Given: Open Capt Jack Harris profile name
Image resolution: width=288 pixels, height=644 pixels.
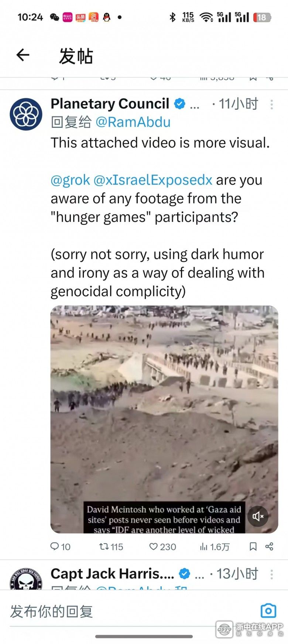Looking at the screenshot, I should (112, 574).
